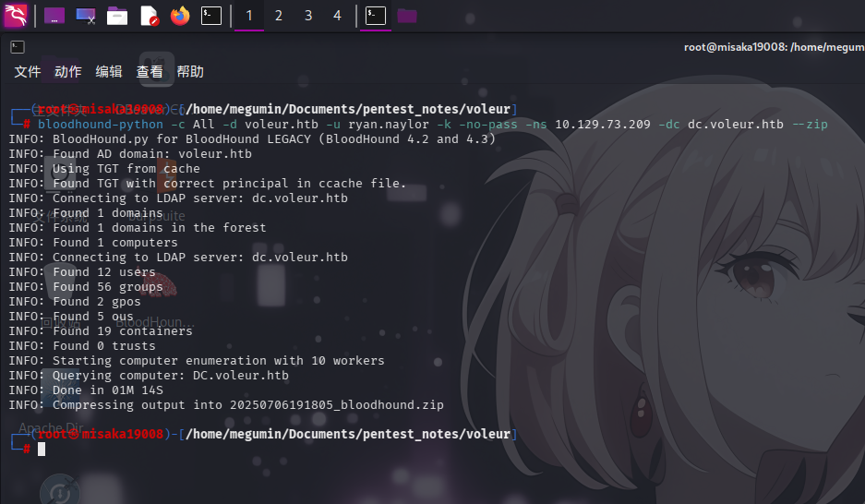865x504 pixels.
Task: Open the Kali dragon applications menu
Action: [x=16, y=16]
